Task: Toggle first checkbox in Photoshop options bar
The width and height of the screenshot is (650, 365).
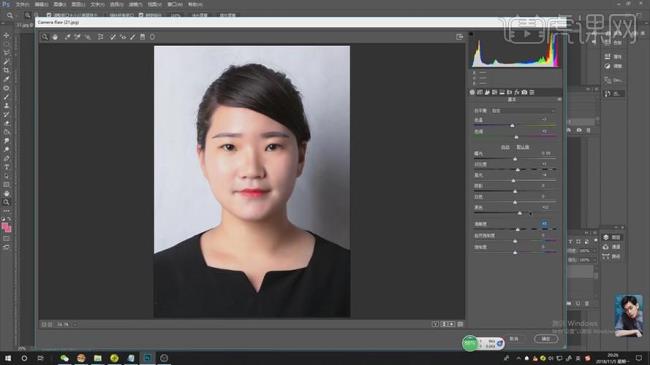Action: pyautogui.click(x=49, y=15)
